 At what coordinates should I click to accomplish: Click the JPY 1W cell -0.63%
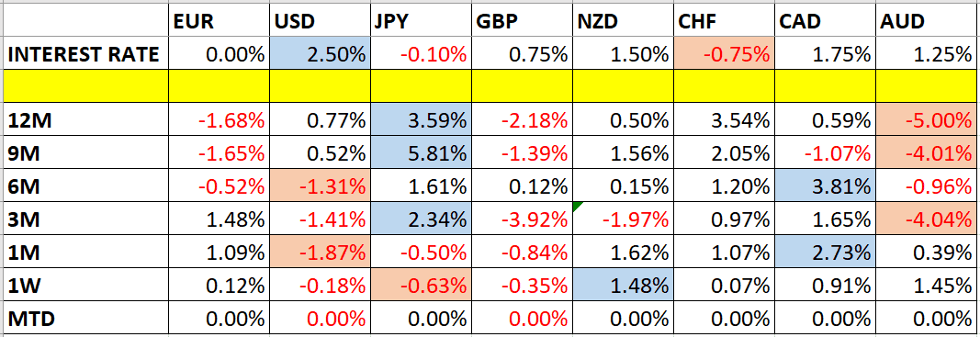coord(421,285)
